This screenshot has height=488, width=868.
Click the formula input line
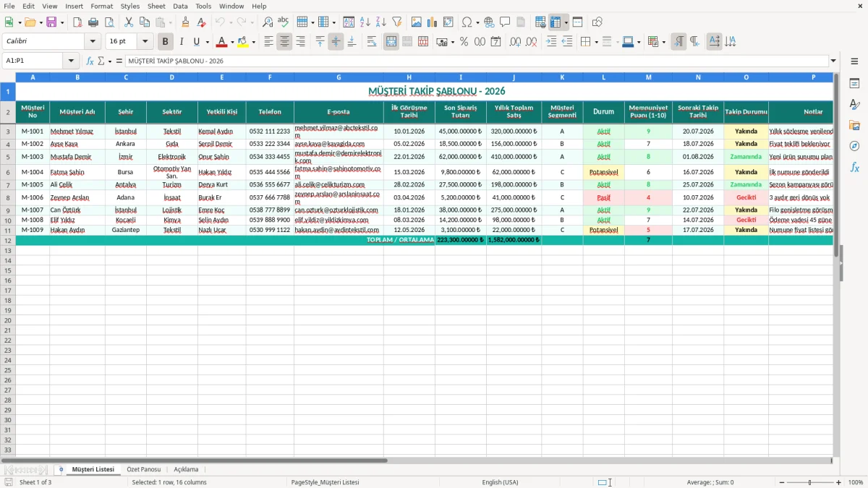coord(477,61)
